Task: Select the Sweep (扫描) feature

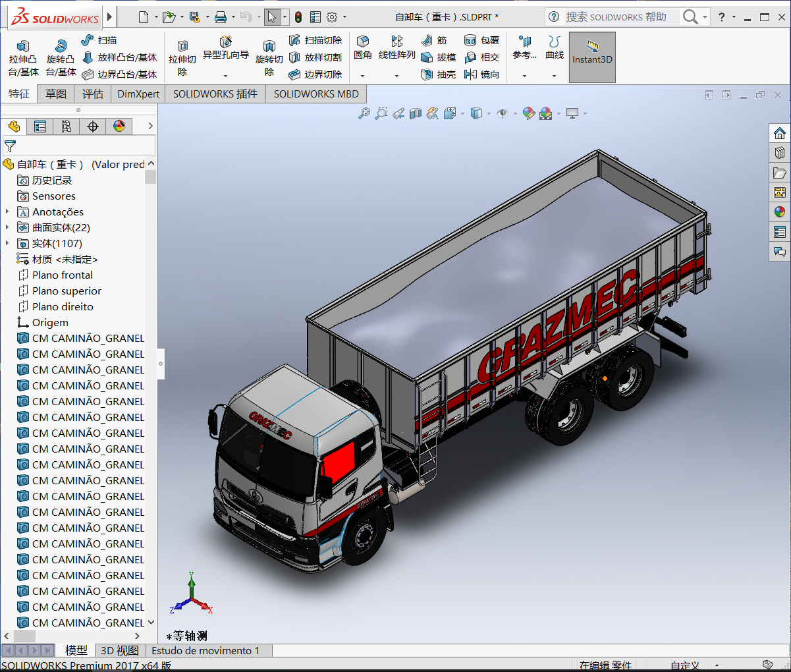Action: (99, 40)
